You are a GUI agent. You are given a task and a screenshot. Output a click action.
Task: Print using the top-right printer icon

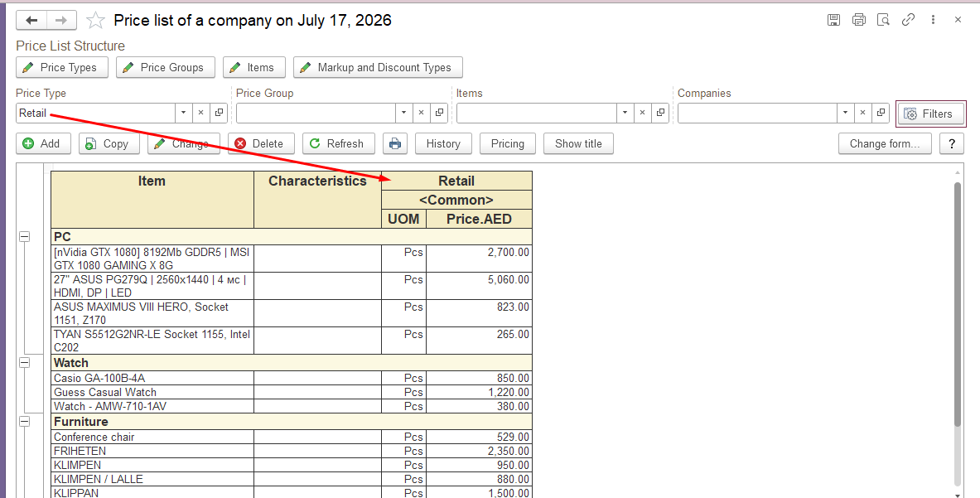pos(859,20)
